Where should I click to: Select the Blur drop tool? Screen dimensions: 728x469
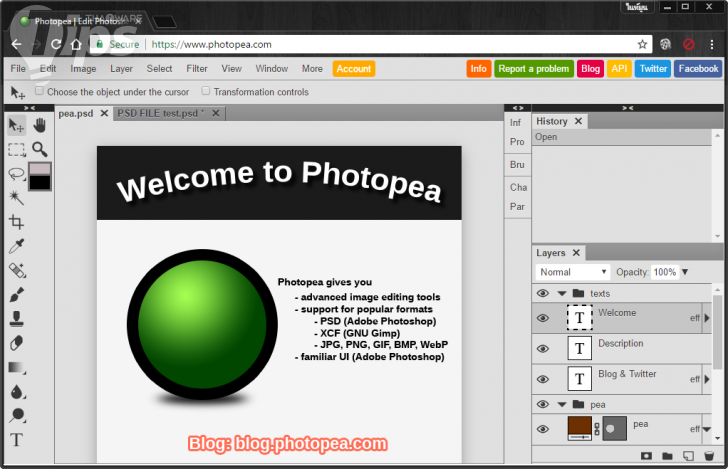tap(17, 391)
